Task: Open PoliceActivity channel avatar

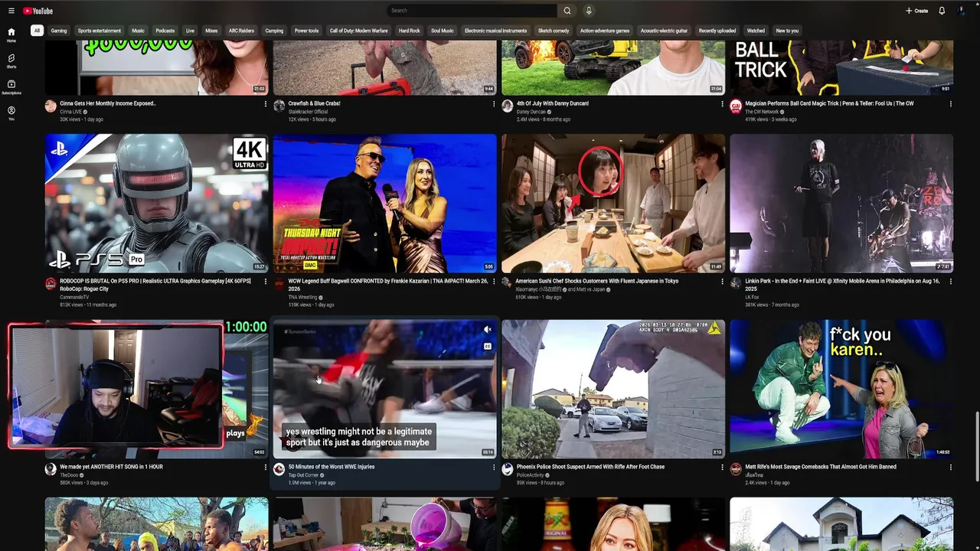Action: (x=507, y=469)
